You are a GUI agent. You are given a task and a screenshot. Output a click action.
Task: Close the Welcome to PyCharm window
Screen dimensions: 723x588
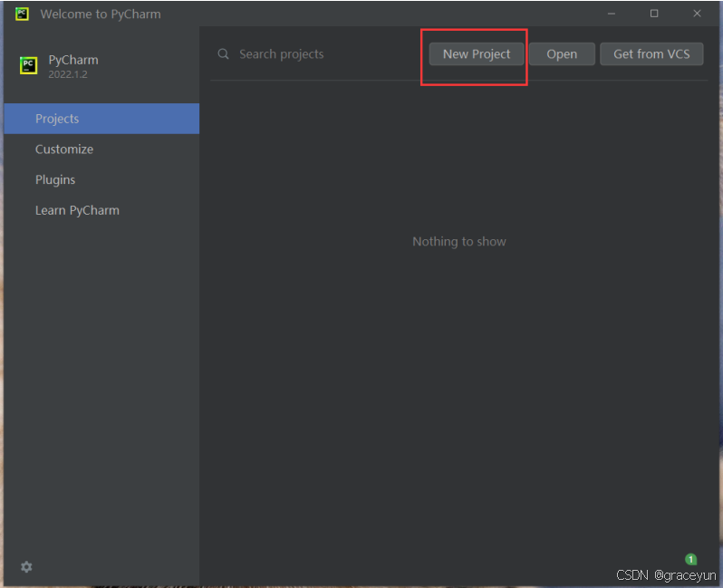click(x=697, y=14)
